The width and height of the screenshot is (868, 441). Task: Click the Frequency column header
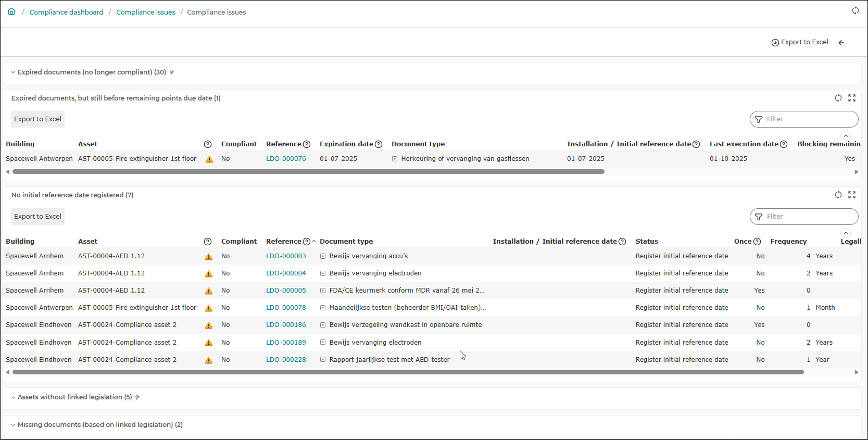(788, 242)
